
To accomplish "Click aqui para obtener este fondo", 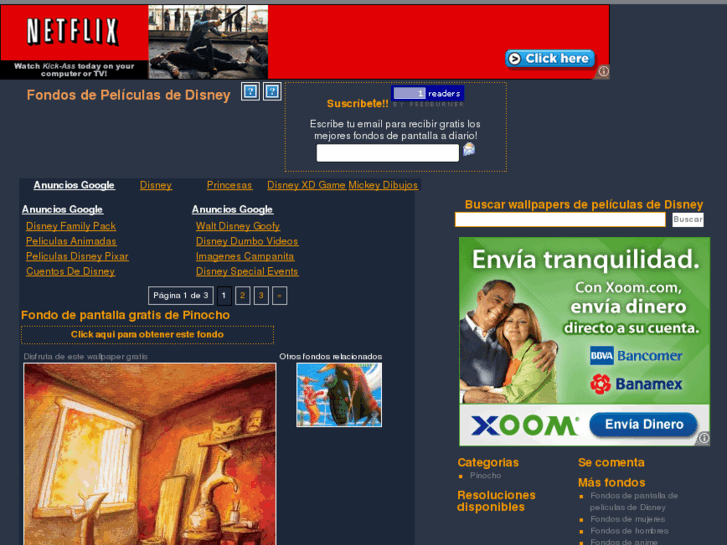I will pos(147,335).
